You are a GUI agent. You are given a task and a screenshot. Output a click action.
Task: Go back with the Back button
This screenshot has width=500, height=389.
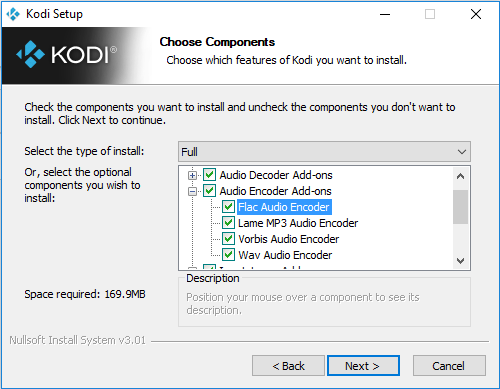288,366
